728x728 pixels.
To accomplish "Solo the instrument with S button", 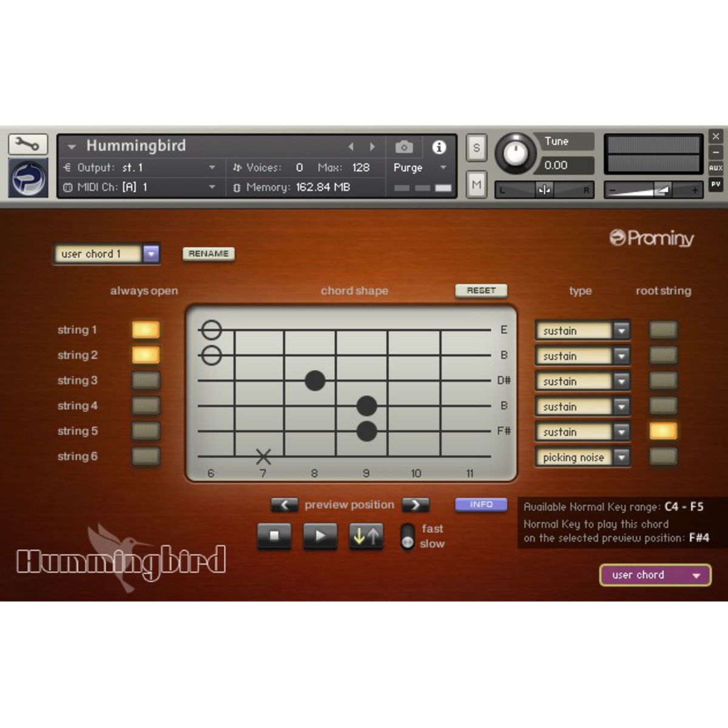I will tap(476, 147).
